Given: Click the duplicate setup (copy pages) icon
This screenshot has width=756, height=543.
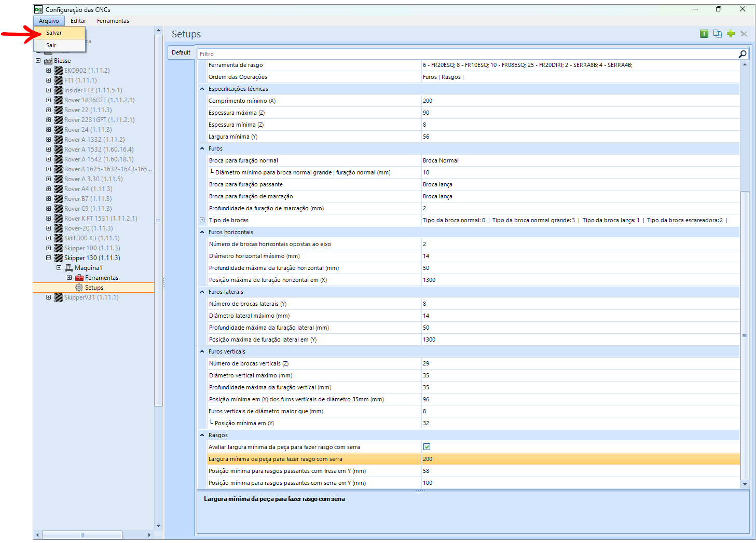Looking at the screenshot, I should 718,34.
